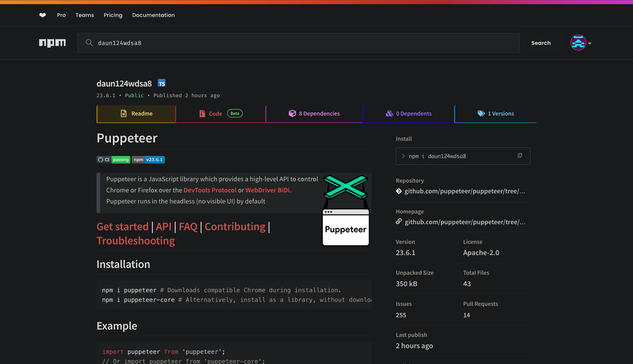This screenshot has width=633, height=364.
Task: Open the Contributing link
Action: [x=235, y=227]
